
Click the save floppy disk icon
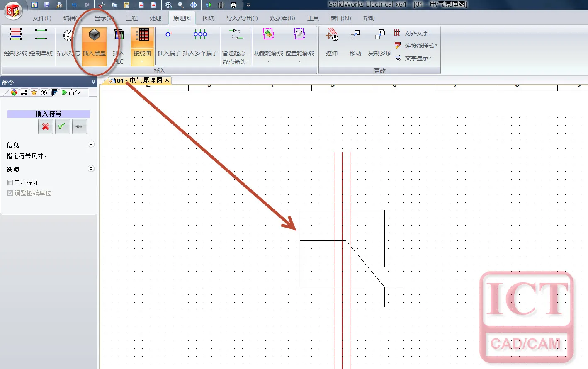coord(46,5)
